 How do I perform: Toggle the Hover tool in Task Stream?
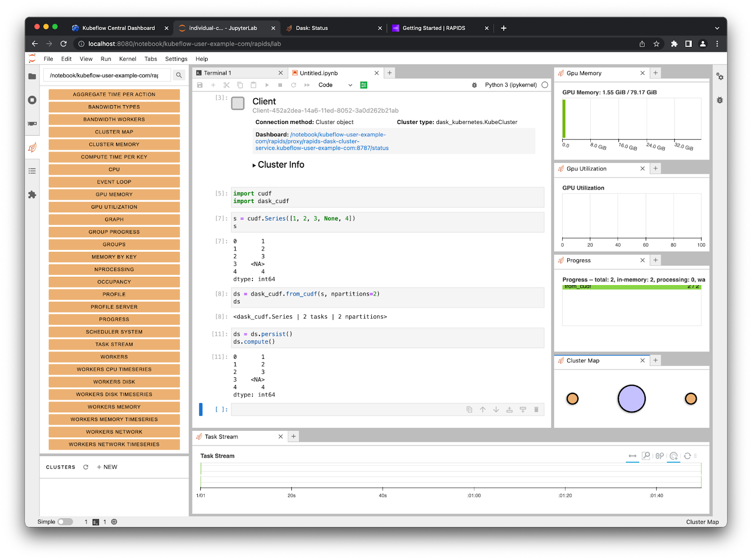pyautogui.click(x=674, y=456)
